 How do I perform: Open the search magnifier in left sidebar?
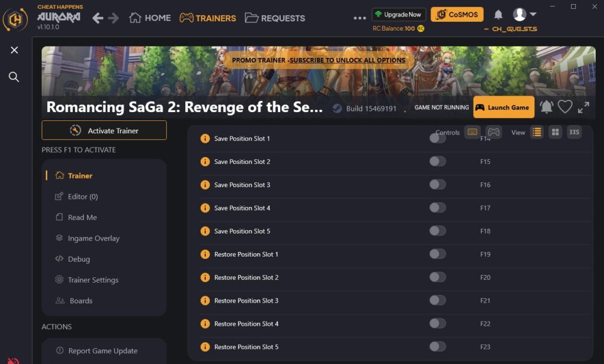click(x=14, y=77)
